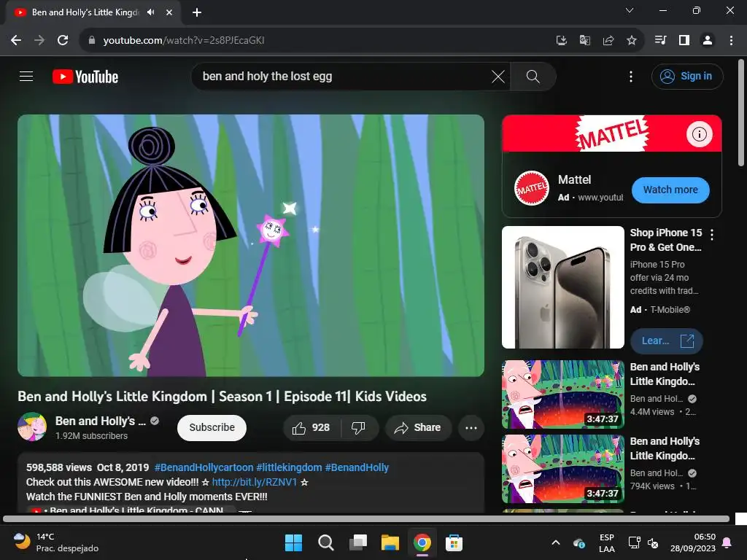Click the video player area

coord(251,245)
